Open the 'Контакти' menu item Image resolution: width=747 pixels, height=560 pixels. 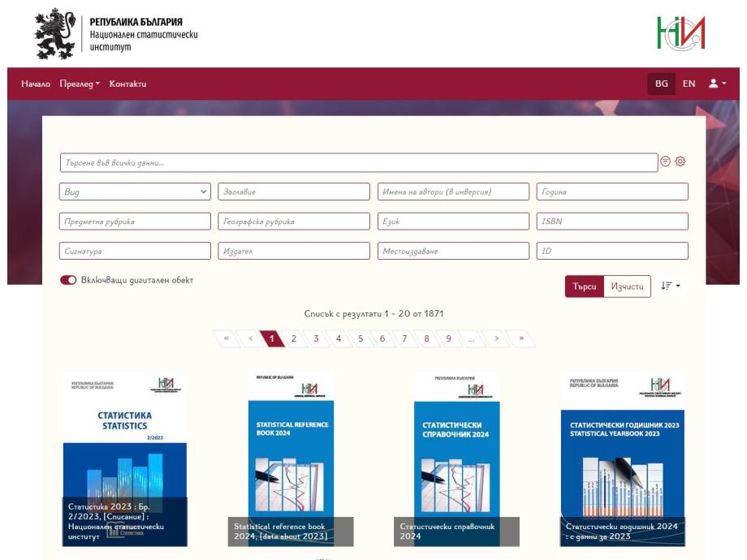[x=127, y=84]
